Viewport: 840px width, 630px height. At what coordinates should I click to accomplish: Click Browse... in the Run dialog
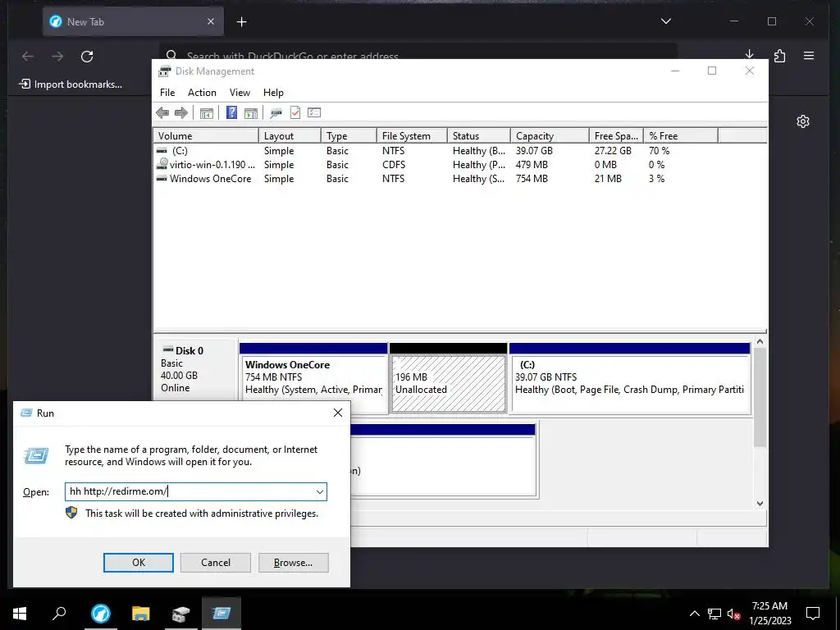coord(293,563)
